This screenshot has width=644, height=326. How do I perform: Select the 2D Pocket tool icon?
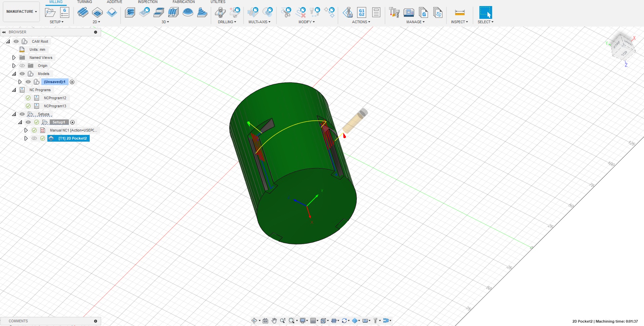coord(97,13)
